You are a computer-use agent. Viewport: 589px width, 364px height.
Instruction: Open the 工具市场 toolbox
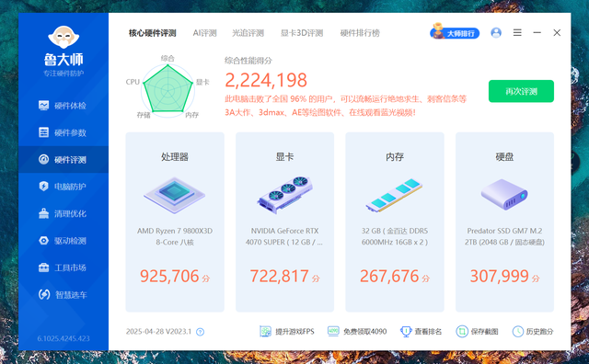pyautogui.click(x=64, y=267)
